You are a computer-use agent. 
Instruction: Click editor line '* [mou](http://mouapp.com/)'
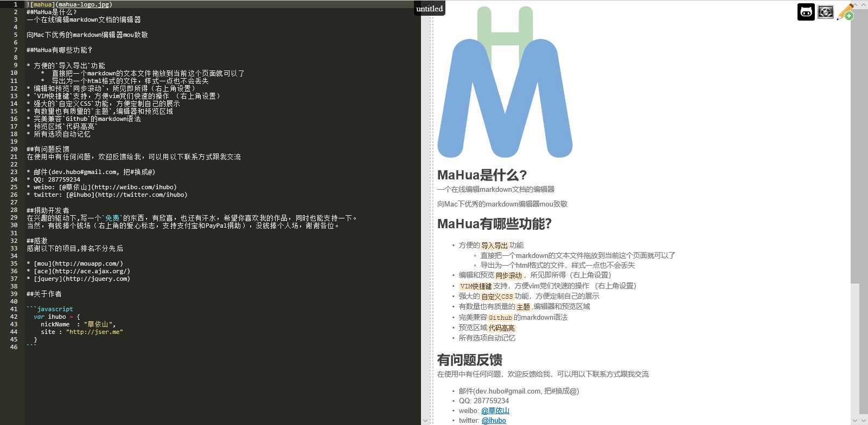[x=75, y=263]
